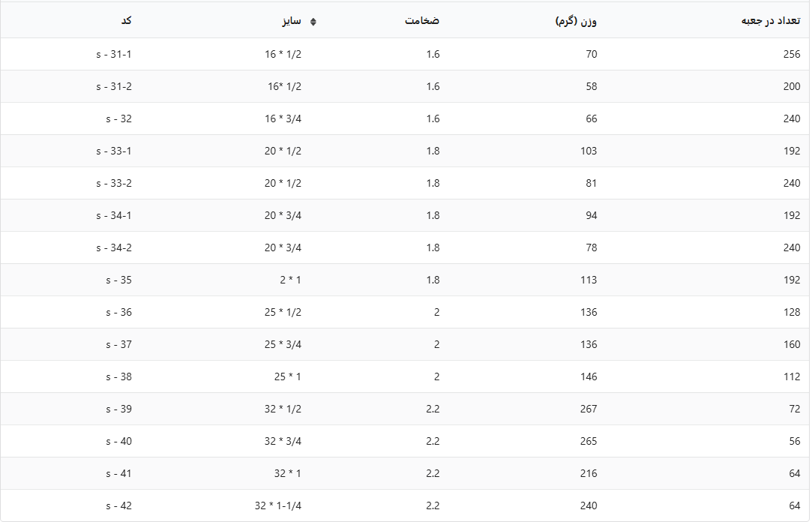Select the box count value 256

tap(792, 54)
